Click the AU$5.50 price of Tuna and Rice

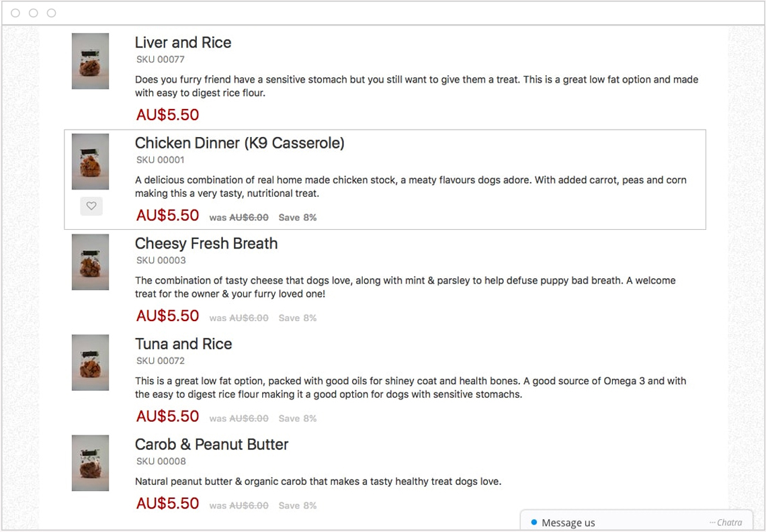pyautogui.click(x=167, y=416)
